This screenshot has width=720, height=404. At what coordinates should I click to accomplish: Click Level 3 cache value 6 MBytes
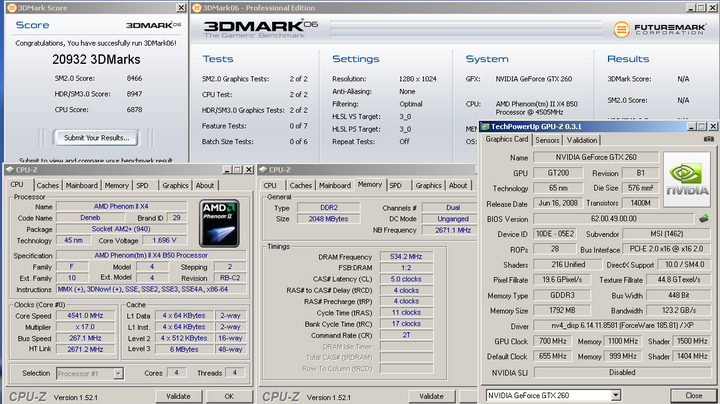(184, 349)
